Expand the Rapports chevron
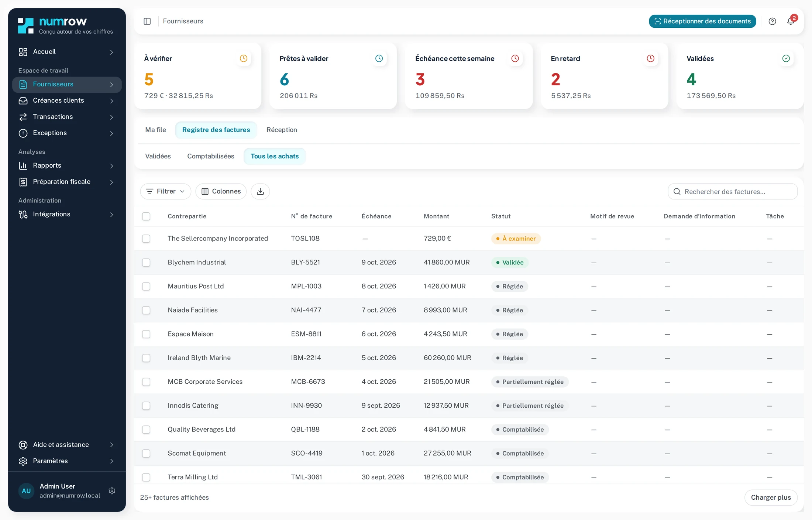Image resolution: width=812 pixels, height=520 pixels. pyautogui.click(x=111, y=166)
